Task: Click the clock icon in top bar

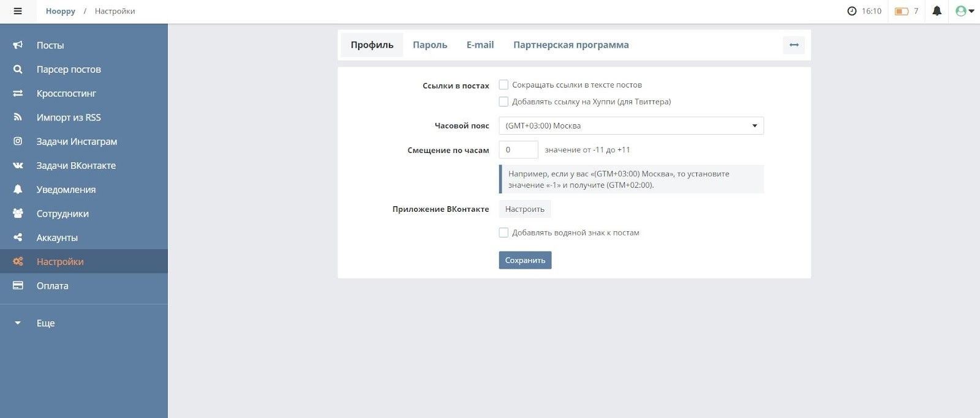Action: (851, 11)
